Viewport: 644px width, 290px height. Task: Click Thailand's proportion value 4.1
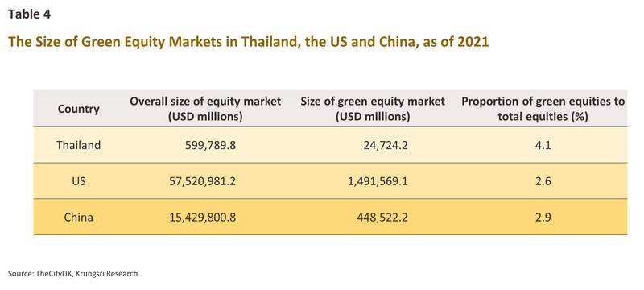click(x=543, y=145)
